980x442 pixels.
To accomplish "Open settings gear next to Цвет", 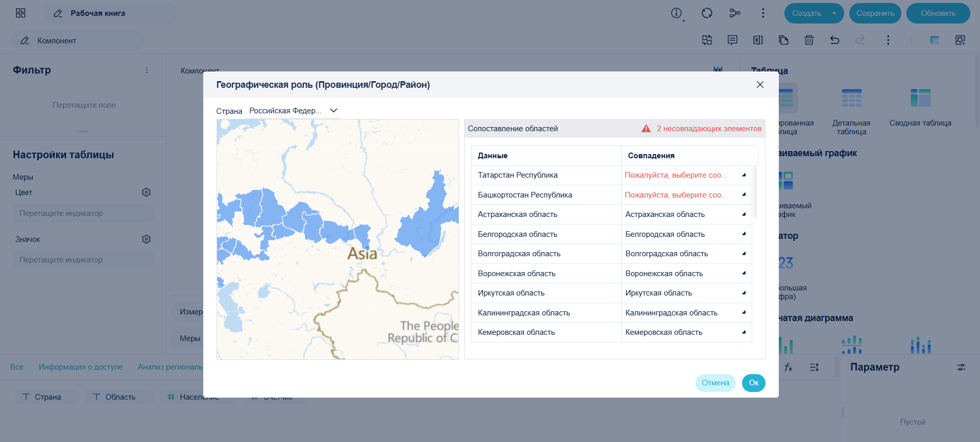I will 146,192.
